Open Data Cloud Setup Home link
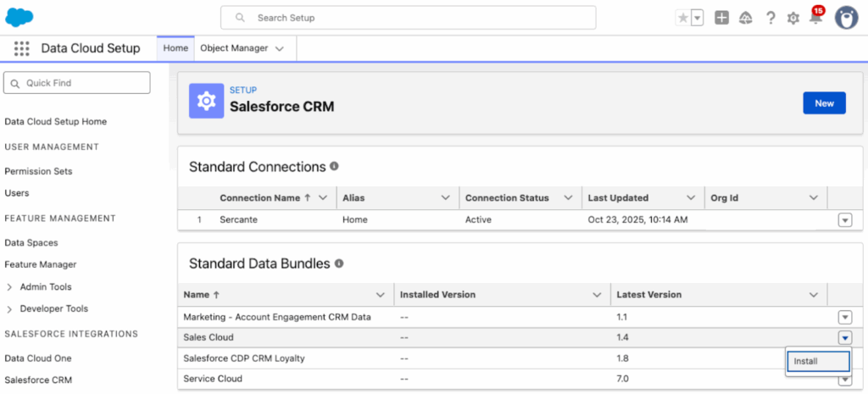The height and width of the screenshot is (394, 868). [x=55, y=121]
